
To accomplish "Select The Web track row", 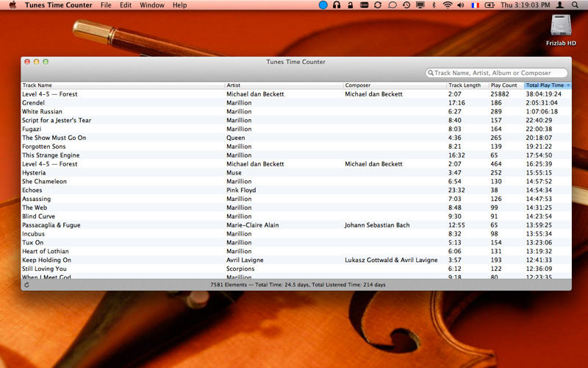I will tap(296, 208).
